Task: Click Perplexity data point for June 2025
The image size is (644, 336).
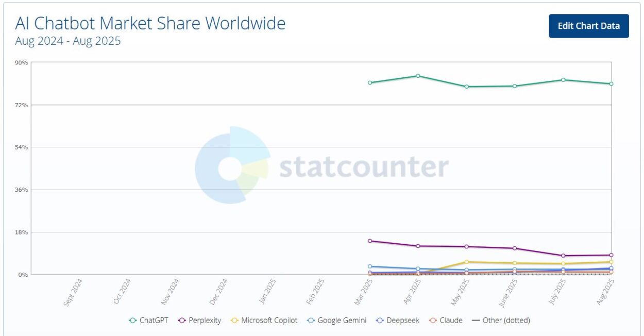Action: pyautogui.click(x=515, y=248)
